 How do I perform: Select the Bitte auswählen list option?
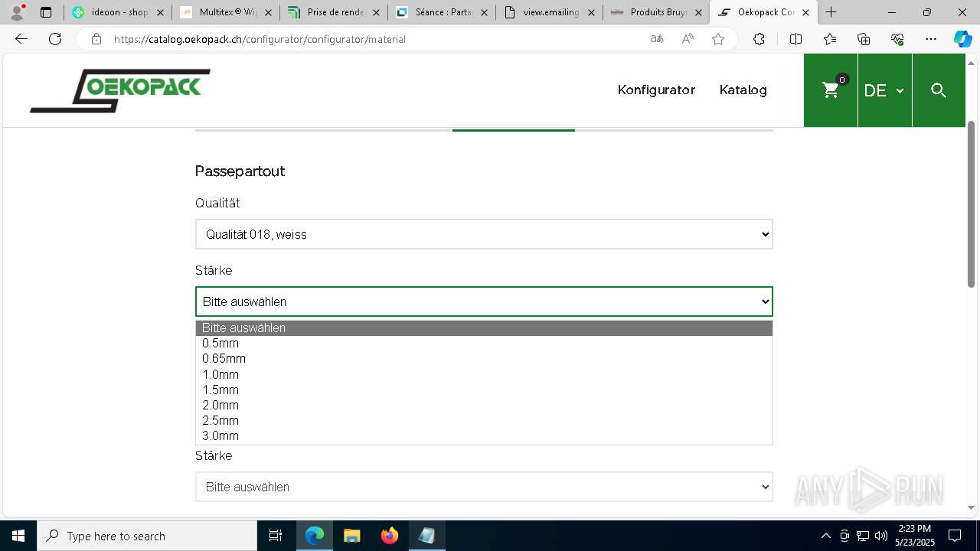click(x=484, y=328)
